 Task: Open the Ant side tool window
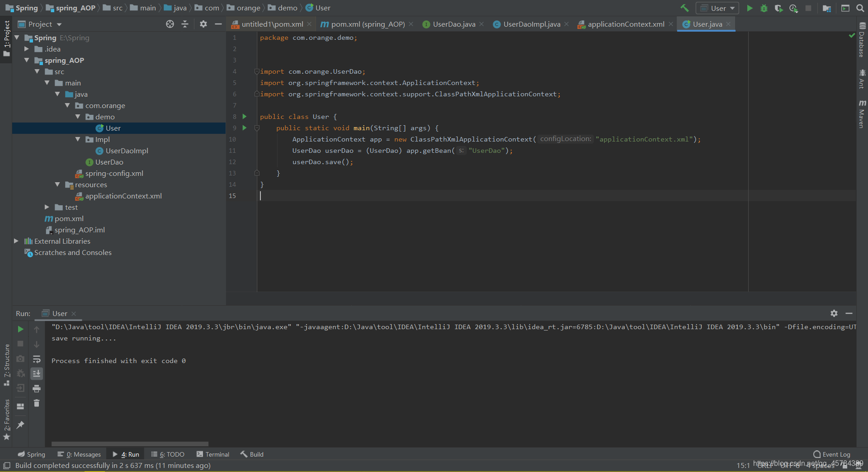862,79
